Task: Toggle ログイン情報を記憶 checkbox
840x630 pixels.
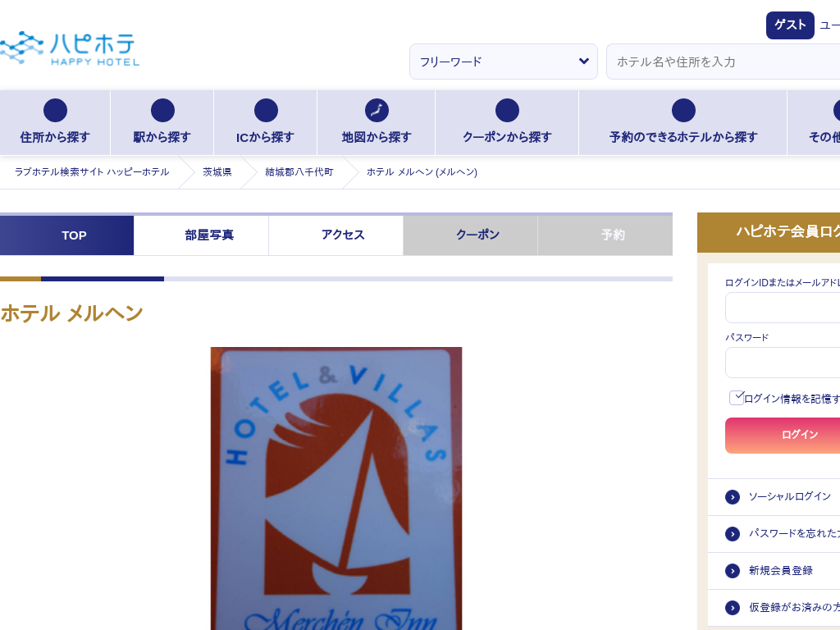Action: point(737,398)
